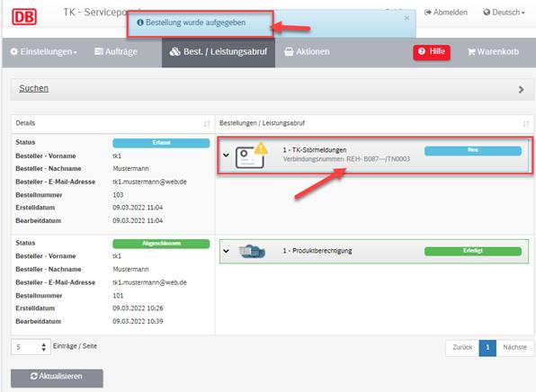The image size is (536, 392).
Task: Open the Deutsch language dropdown
Action: [x=504, y=13]
